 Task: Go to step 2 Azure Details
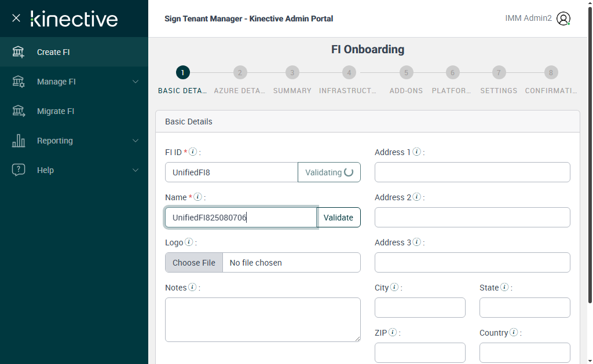[x=240, y=73]
